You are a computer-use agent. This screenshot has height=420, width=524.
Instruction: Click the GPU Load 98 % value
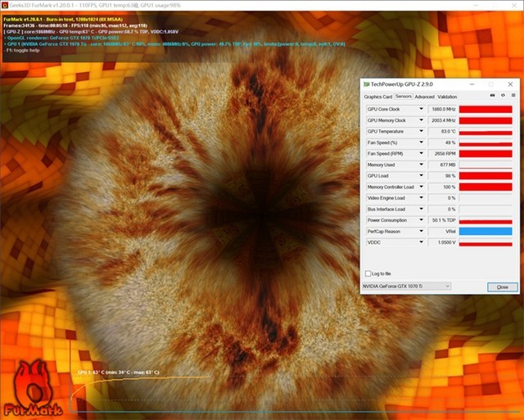tap(442, 175)
